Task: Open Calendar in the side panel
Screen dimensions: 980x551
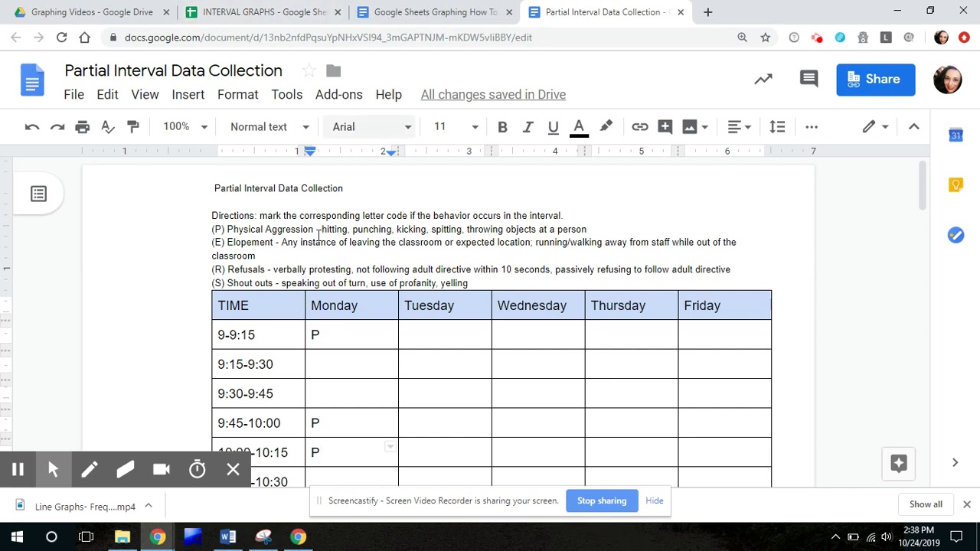Action: [x=955, y=135]
